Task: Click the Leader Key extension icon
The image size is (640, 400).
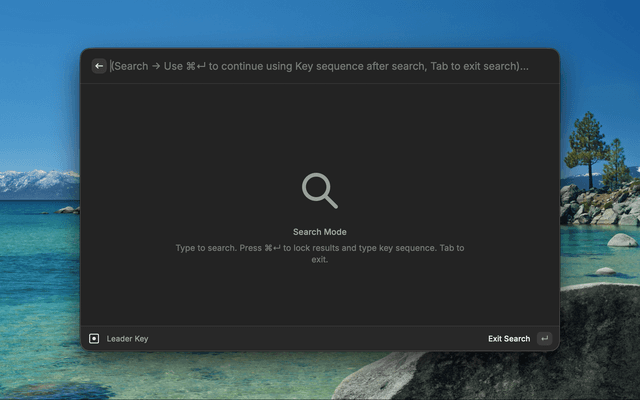Action: [x=94, y=339]
